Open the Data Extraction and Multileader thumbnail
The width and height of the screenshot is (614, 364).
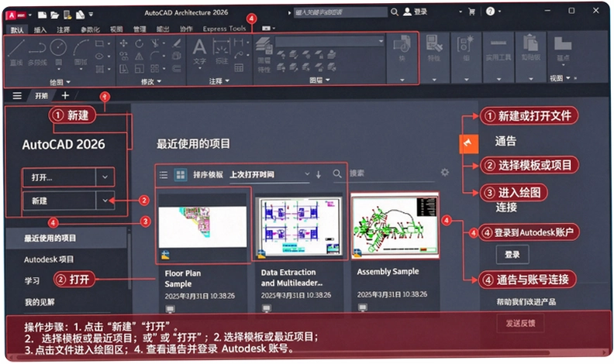298,227
